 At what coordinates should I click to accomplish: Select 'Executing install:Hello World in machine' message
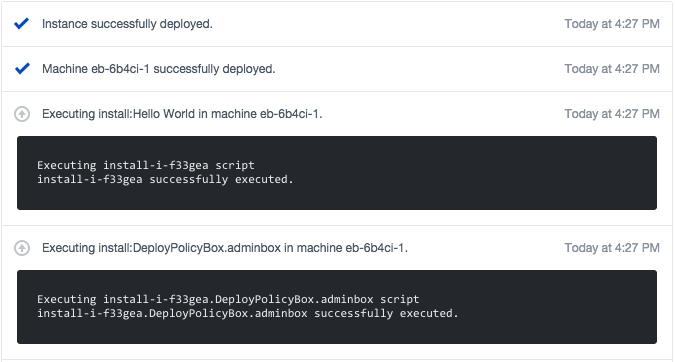(182, 114)
